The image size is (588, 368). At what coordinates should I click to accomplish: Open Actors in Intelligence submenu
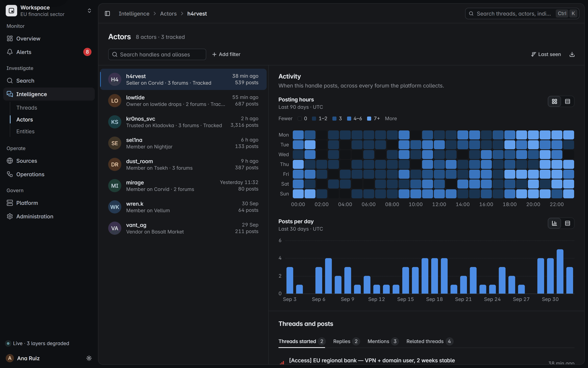24,120
